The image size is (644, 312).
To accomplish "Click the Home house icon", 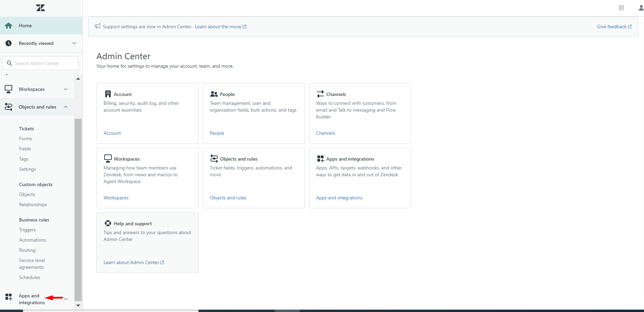I will point(9,26).
